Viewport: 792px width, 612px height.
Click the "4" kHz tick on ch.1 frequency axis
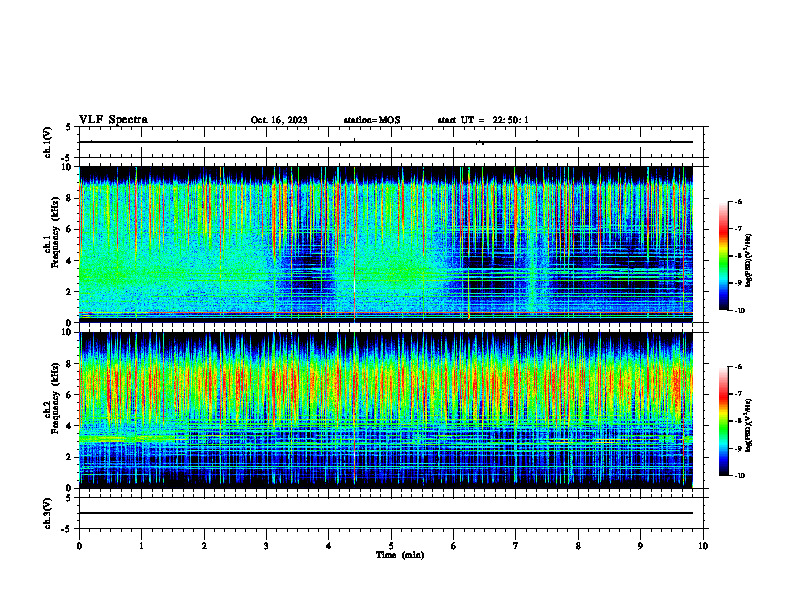tap(70, 261)
